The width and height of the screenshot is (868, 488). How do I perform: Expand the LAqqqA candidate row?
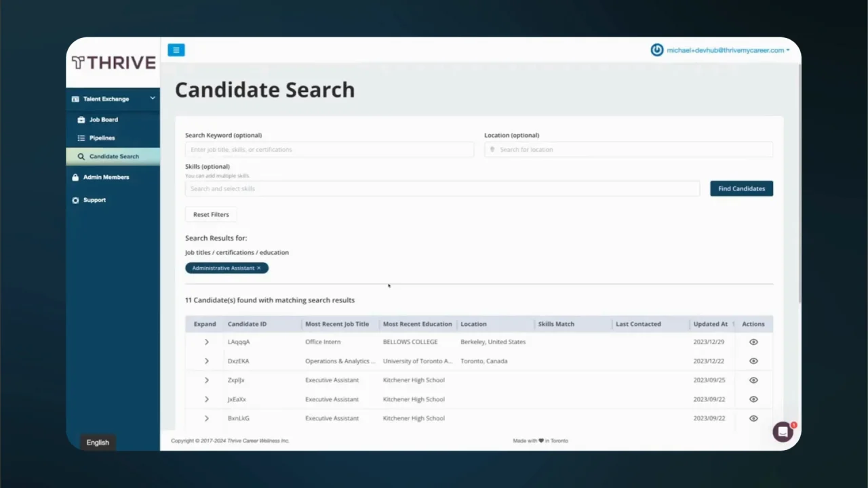[207, 342]
